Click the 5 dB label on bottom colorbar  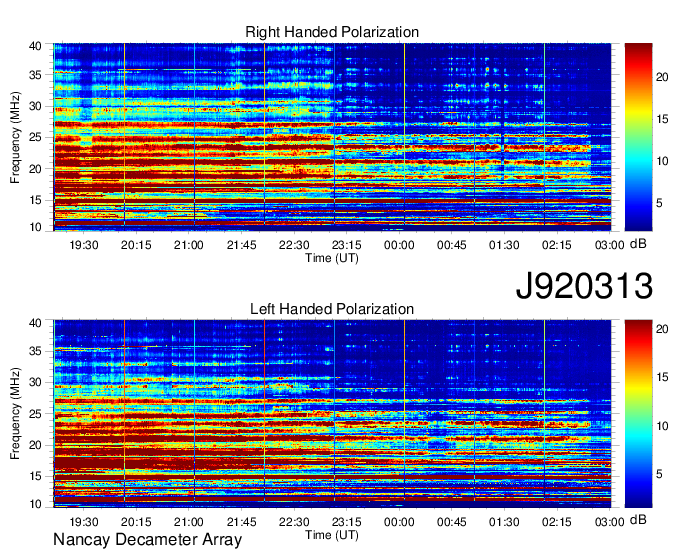tap(659, 474)
